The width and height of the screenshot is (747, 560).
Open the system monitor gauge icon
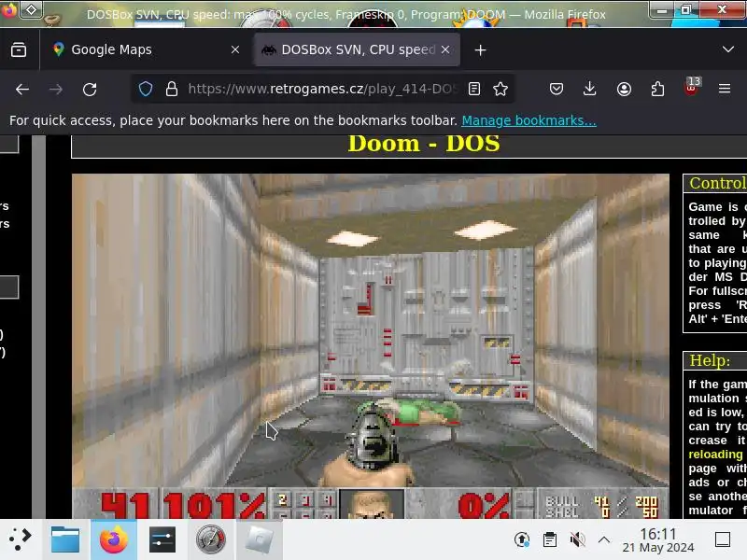pyautogui.click(x=211, y=539)
